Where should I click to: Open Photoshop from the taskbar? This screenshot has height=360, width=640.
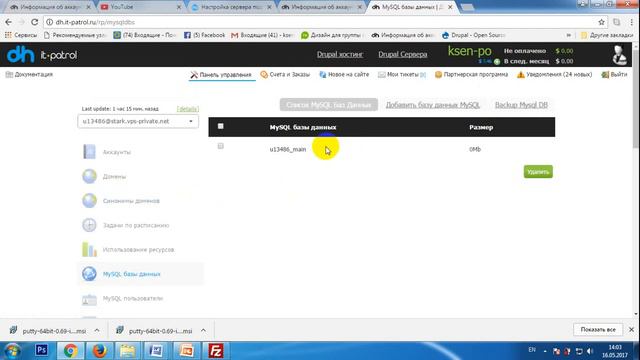(x=41, y=350)
